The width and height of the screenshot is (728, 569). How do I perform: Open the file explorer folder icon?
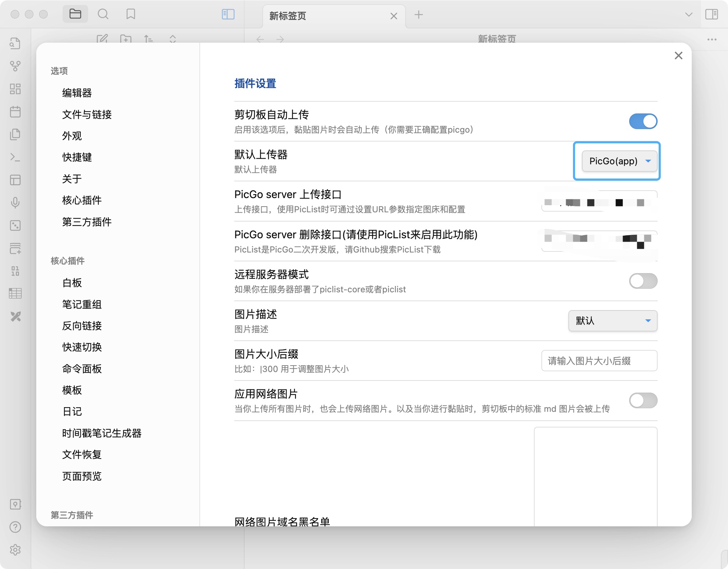tap(75, 14)
